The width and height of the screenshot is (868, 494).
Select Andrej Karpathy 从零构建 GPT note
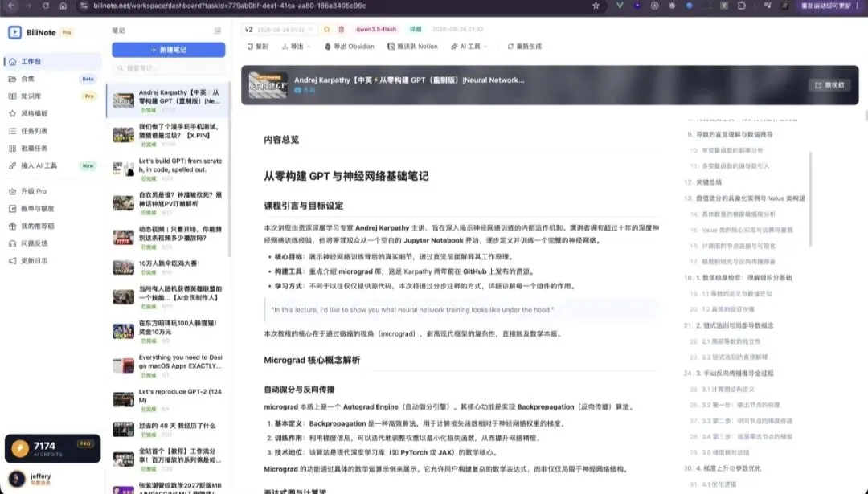point(168,100)
